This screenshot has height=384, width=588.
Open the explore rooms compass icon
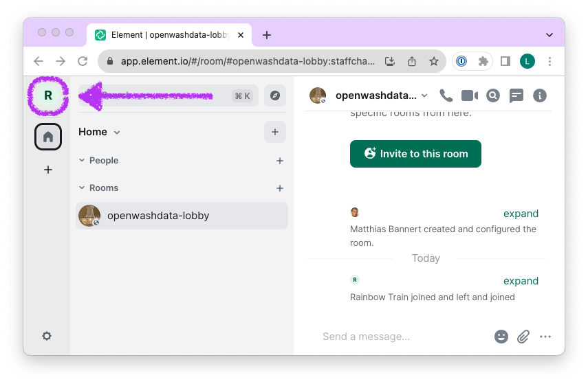pos(275,95)
